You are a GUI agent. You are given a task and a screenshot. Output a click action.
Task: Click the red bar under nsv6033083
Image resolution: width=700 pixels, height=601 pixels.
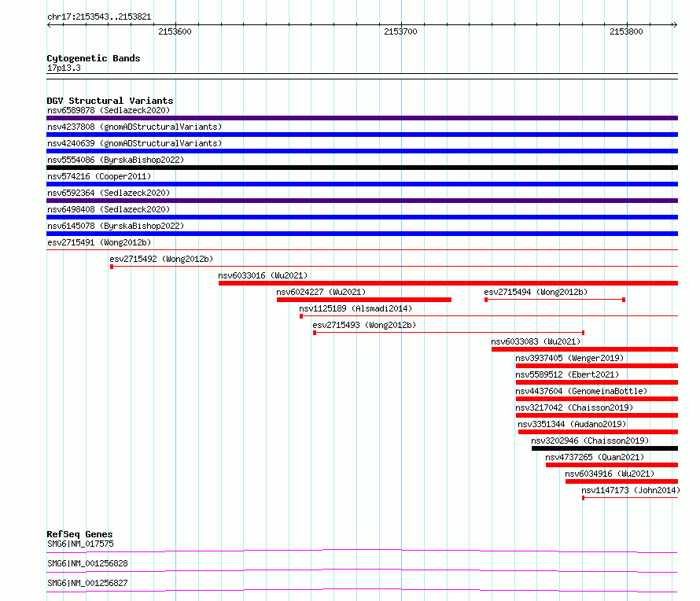[585, 349]
